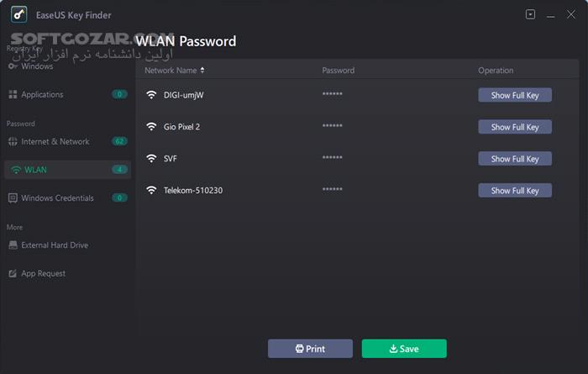The width and height of the screenshot is (588, 374).
Task: Show Full Key for SVF
Action: coord(515,158)
